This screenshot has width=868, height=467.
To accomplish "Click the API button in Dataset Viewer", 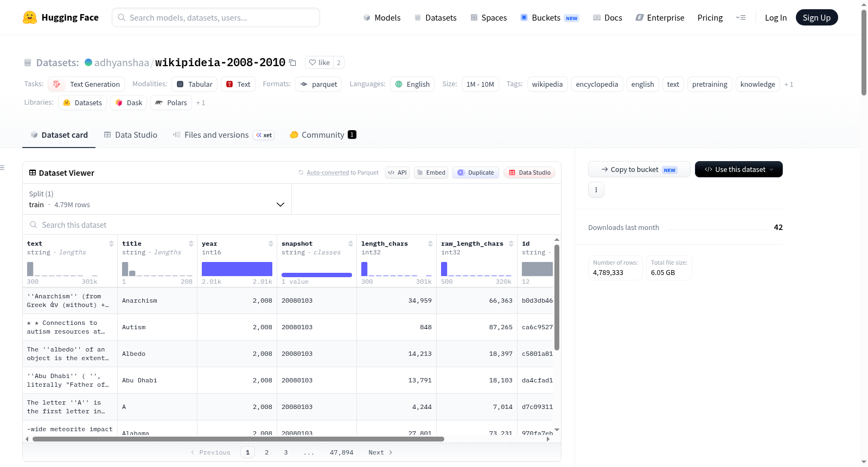I will pyautogui.click(x=397, y=172).
